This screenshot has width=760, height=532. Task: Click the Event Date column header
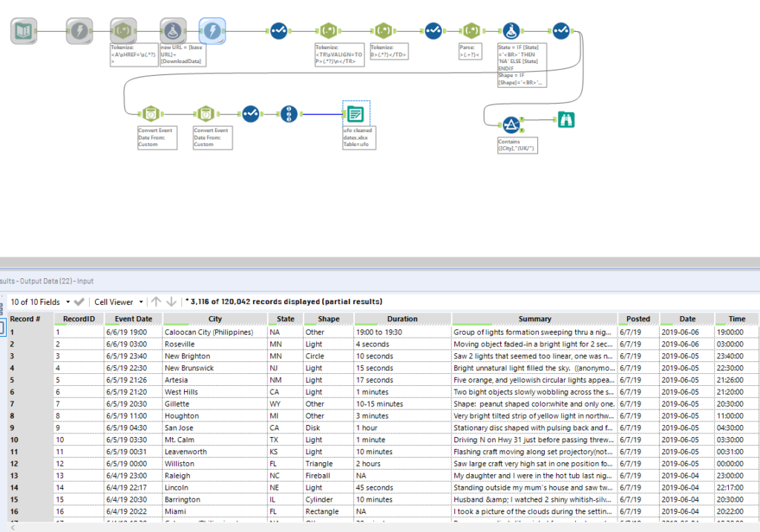pyautogui.click(x=134, y=319)
